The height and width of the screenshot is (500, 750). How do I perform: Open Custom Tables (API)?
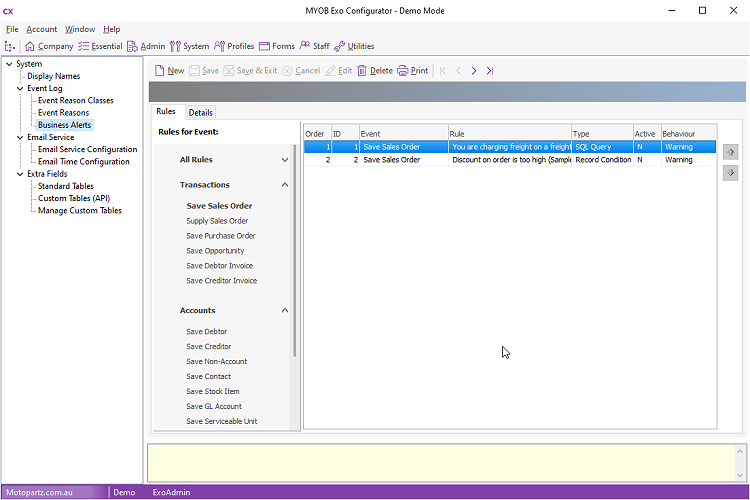pyautogui.click(x=74, y=198)
